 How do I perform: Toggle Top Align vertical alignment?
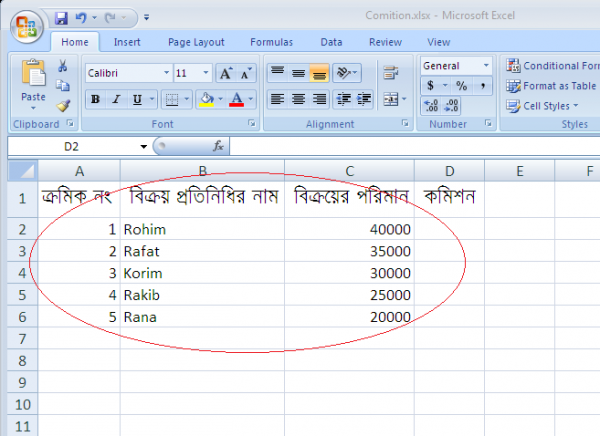[277, 73]
